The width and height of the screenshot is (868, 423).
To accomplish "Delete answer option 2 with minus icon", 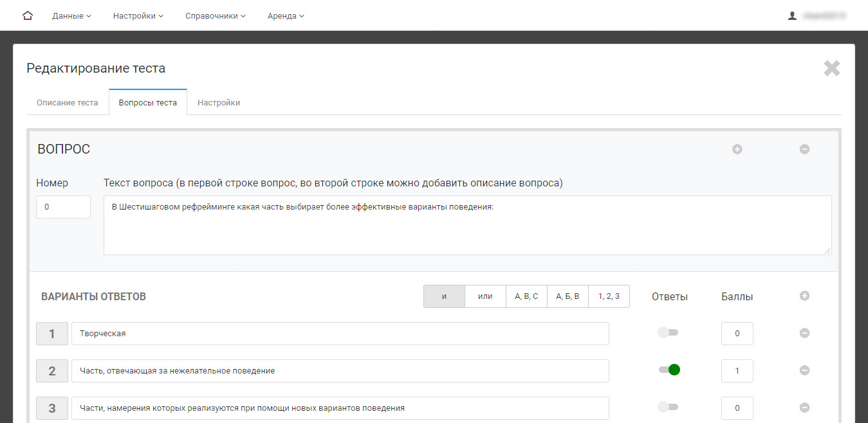I will click(x=804, y=370).
